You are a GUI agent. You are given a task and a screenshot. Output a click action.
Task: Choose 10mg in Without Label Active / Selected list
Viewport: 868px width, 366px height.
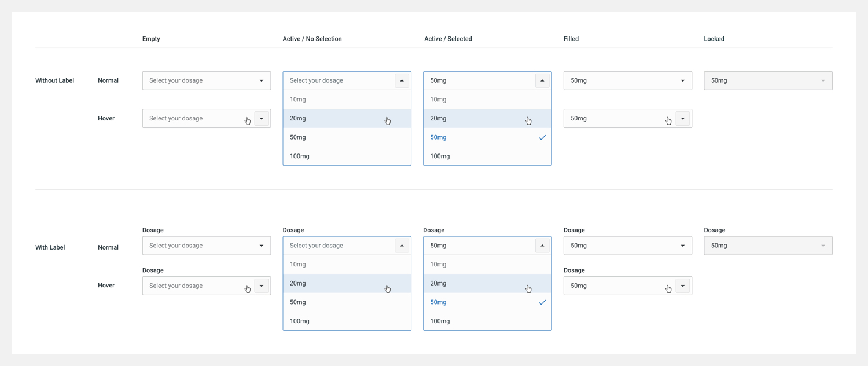[487, 100]
